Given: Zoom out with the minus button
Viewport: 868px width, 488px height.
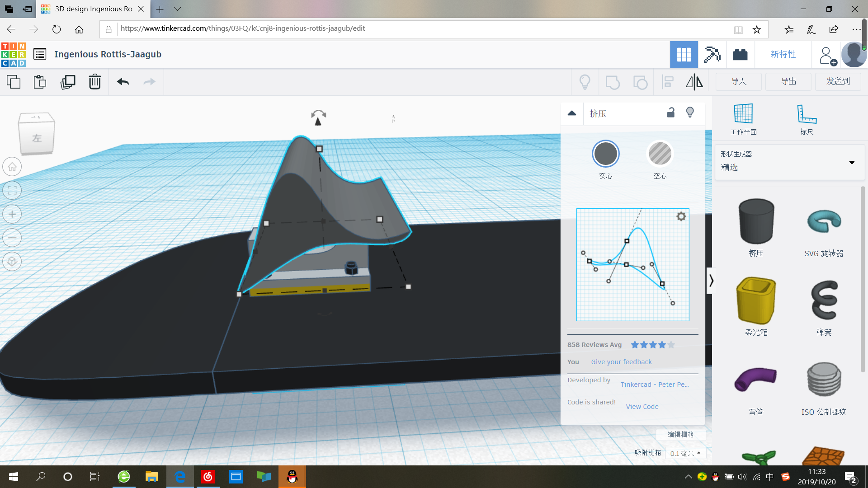Looking at the screenshot, I should [12, 238].
